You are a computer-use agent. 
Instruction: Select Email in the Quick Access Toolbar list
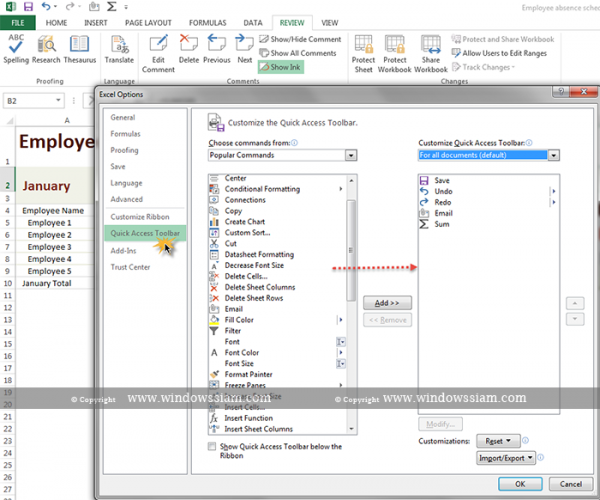click(488, 213)
